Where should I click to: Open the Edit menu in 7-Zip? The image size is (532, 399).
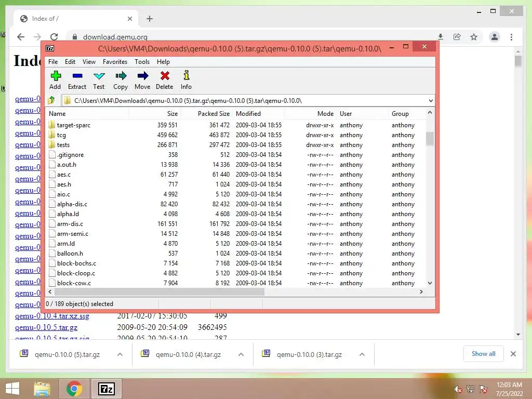coord(70,62)
